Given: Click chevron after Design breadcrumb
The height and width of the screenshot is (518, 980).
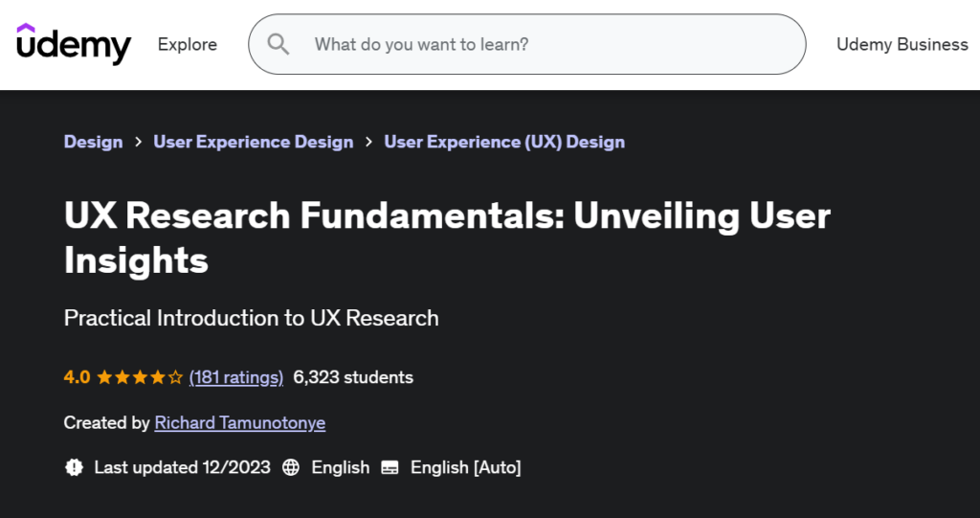Looking at the screenshot, I should pos(138,142).
